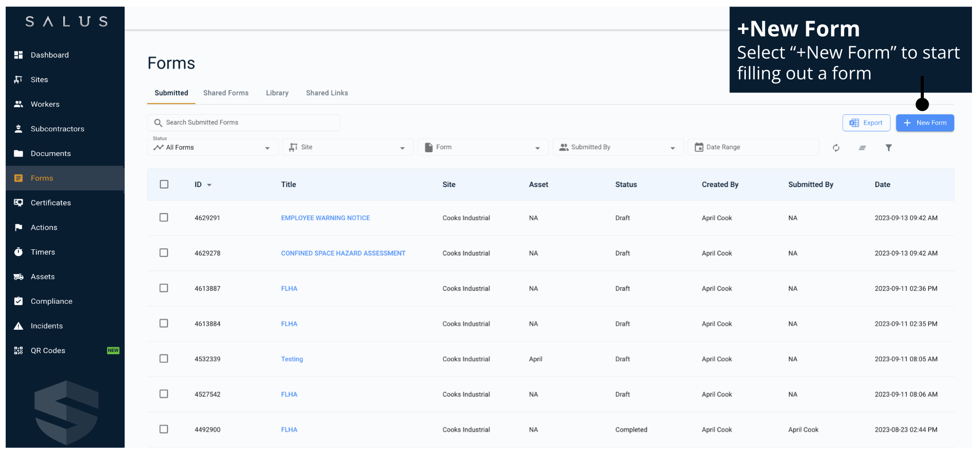Click the refresh icon beside Date Range
The image size is (980, 461).
[836, 148]
